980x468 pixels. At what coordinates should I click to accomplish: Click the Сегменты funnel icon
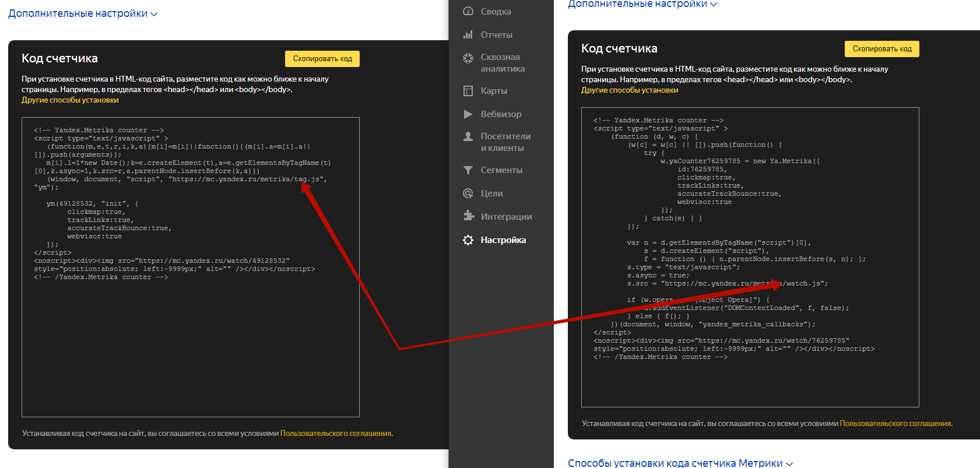[468, 170]
